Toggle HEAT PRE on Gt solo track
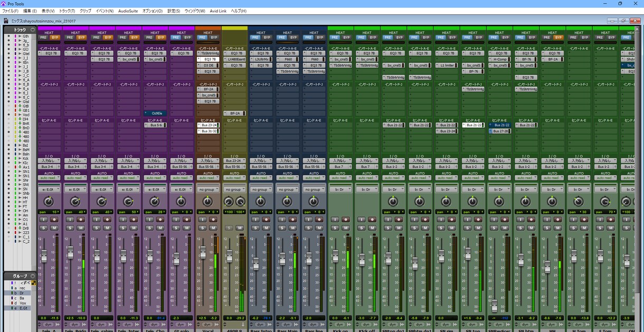The image size is (644, 332). coord(176,38)
